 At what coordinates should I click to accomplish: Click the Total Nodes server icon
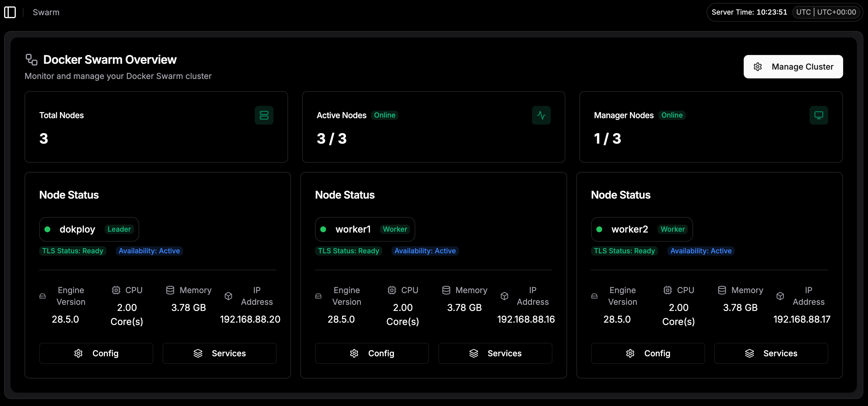point(264,115)
